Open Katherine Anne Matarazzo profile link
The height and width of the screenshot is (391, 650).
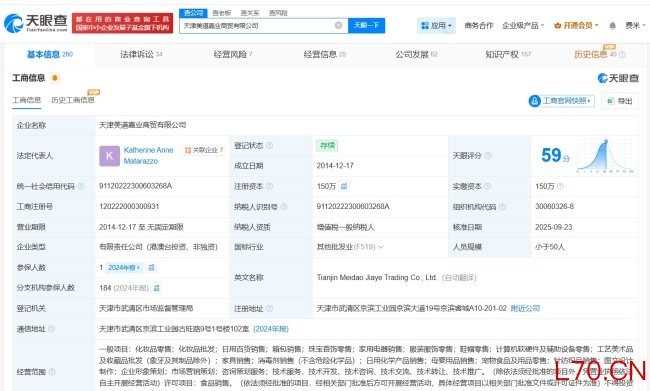(x=148, y=155)
